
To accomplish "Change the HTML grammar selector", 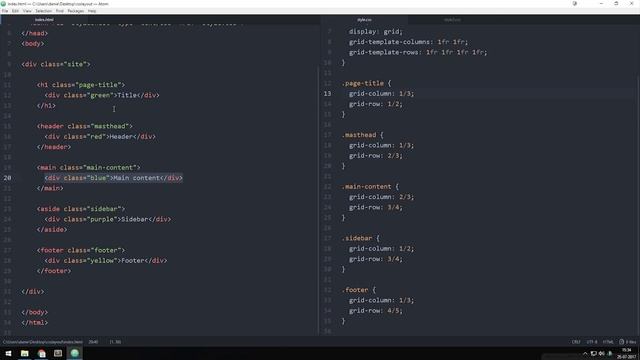I will [608, 342].
